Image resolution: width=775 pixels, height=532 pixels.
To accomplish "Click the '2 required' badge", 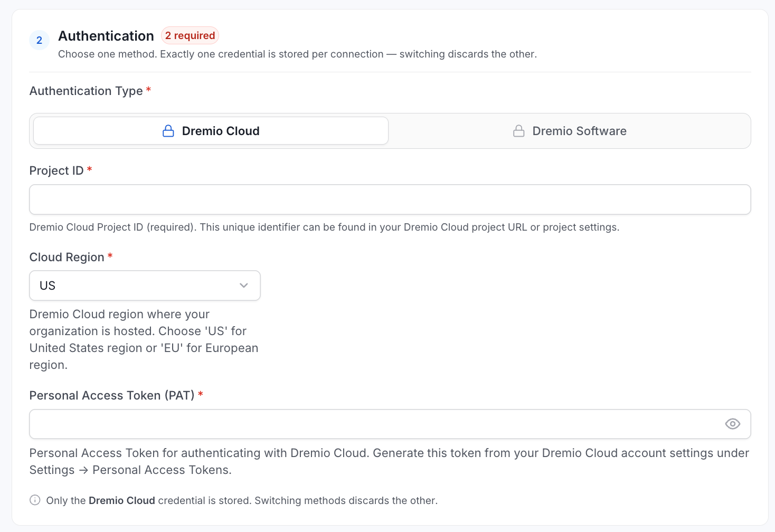I will (190, 35).
